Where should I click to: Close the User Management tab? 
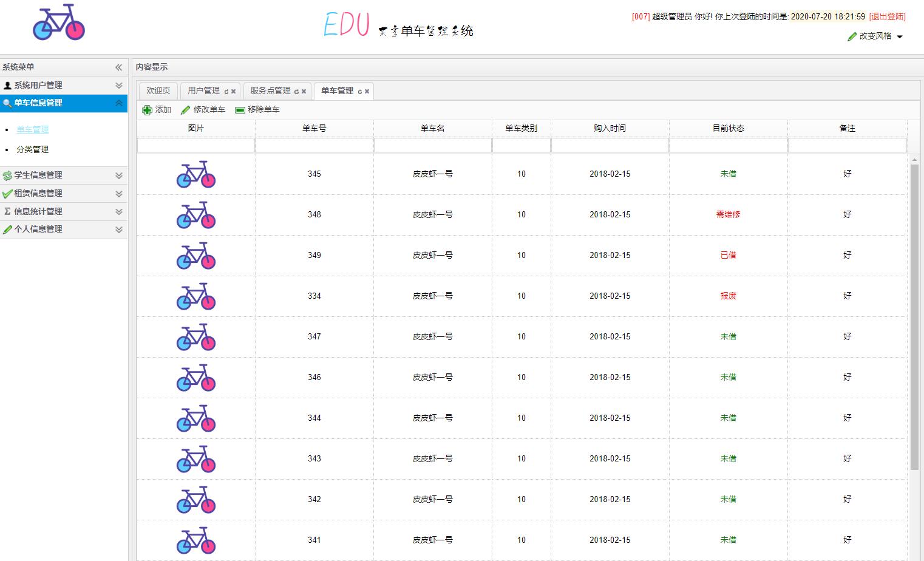click(x=234, y=92)
